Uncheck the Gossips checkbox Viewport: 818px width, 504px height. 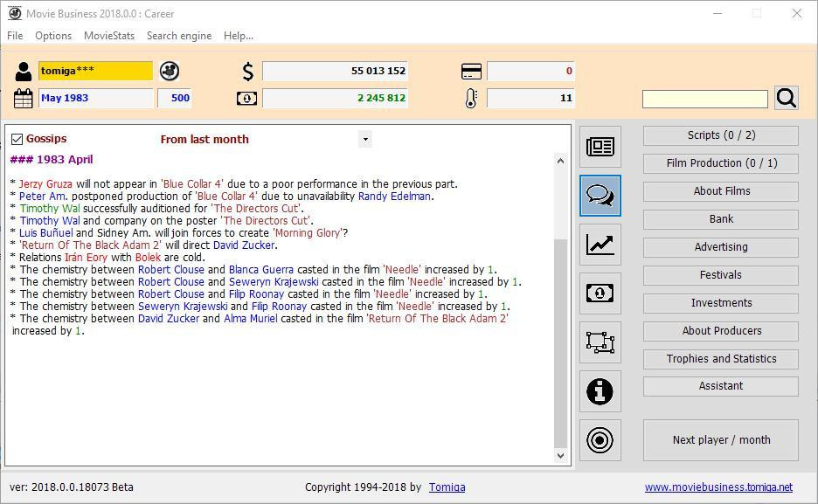[17, 139]
